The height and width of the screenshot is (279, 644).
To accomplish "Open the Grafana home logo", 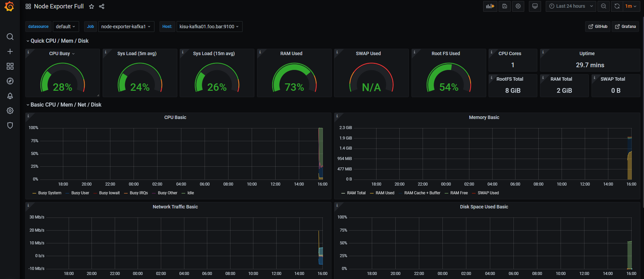I will coord(9,6).
